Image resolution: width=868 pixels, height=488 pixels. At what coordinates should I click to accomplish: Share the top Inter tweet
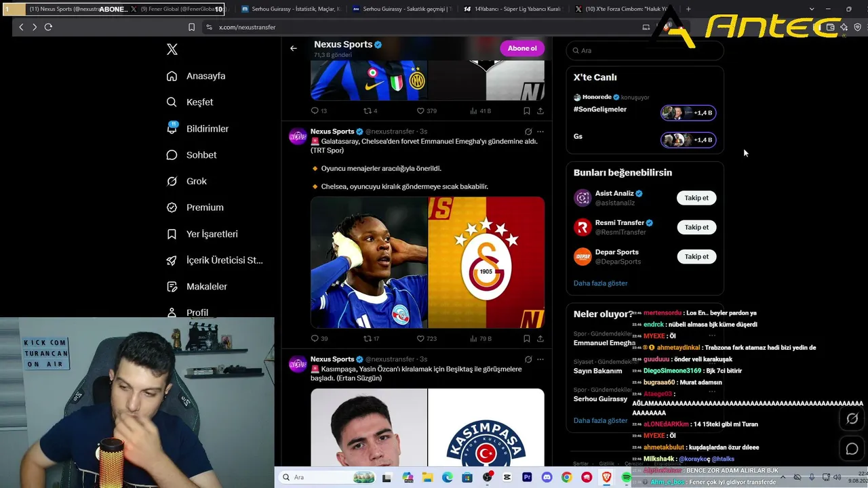click(540, 110)
